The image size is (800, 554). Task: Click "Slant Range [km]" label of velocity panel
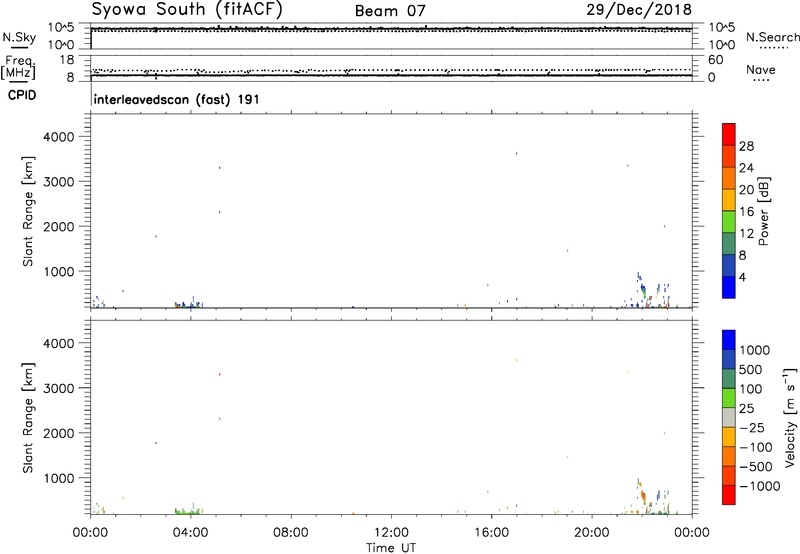point(28,418)
